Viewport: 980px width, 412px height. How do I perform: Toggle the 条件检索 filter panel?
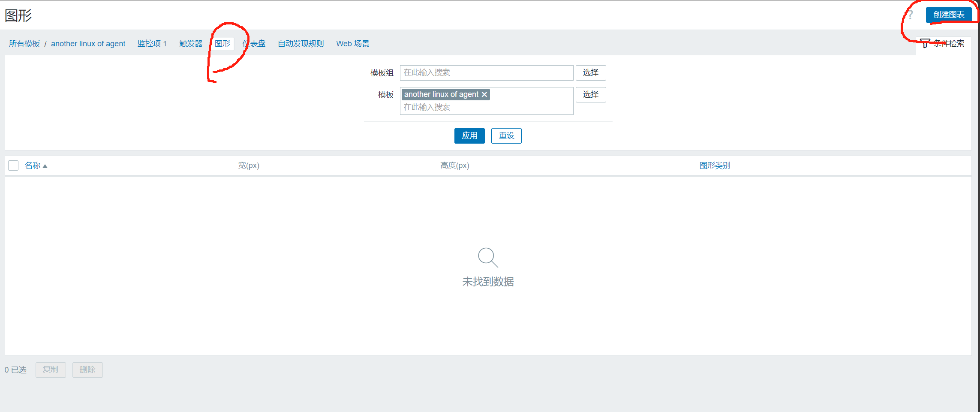[x=943, y=43]
